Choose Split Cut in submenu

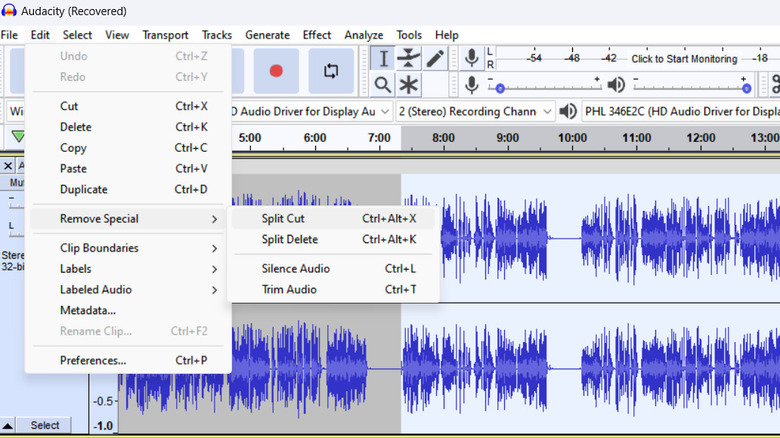(x=333, y=219)
